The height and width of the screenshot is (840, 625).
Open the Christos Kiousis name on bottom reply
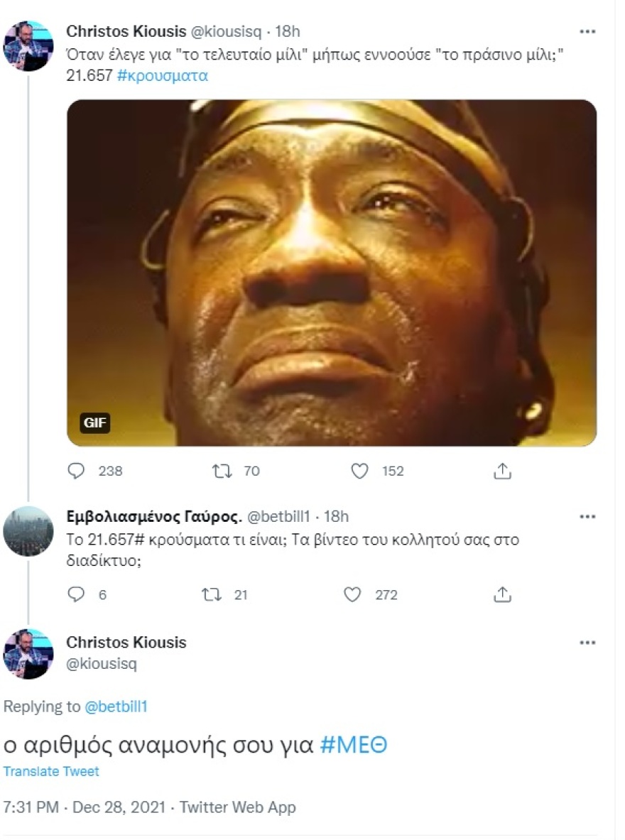(x=126, y=643)
